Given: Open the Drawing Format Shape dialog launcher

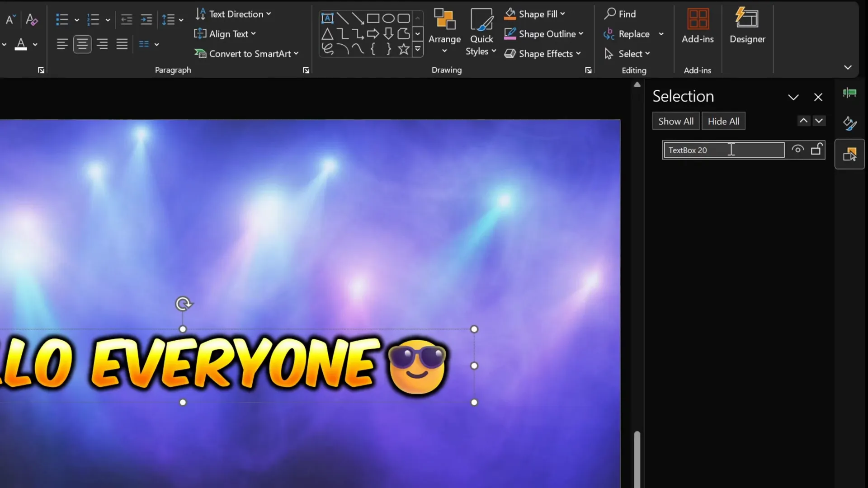Looking at the screenshot, I should tap(588, 70).
